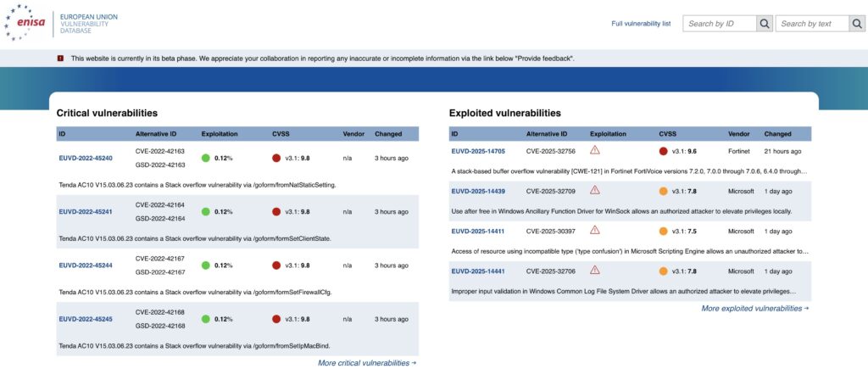Click the Search by ID magnifier icon
Image resolution: width=868 pixels, height=380 pixels.
pos(764,24)
